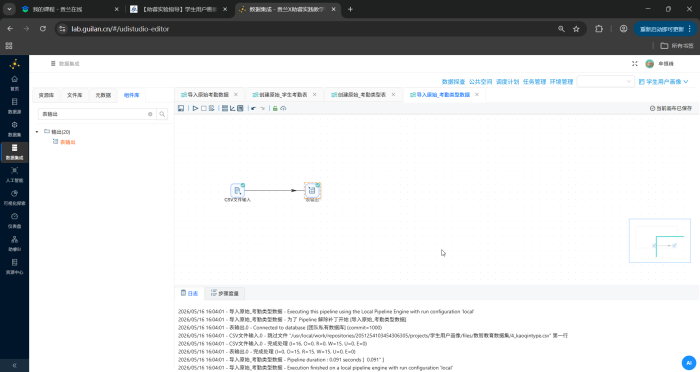Redo the last canvas action
700x372 pixels.
(262, 109)
